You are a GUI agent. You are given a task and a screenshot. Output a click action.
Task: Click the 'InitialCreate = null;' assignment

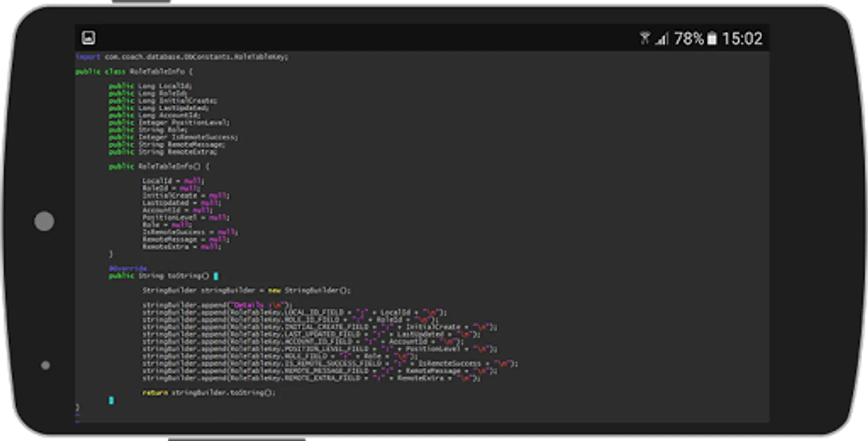point(186,196)
